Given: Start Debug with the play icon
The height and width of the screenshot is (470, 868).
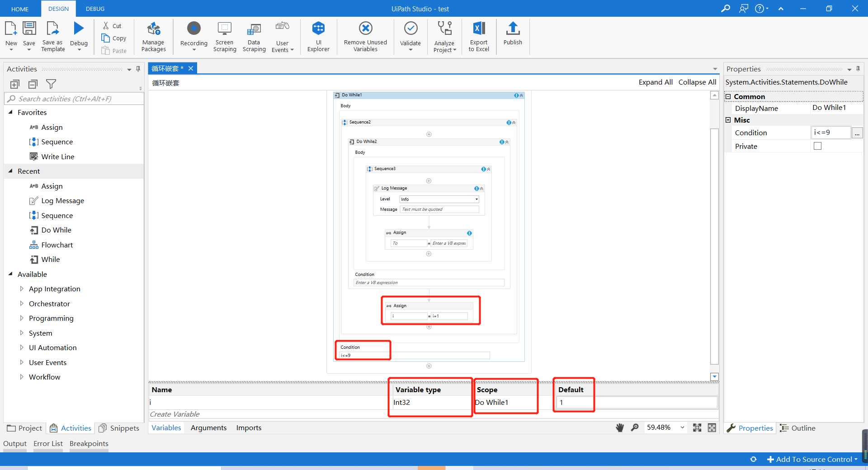Looking at the screenshot, I should tap(79, 28).
